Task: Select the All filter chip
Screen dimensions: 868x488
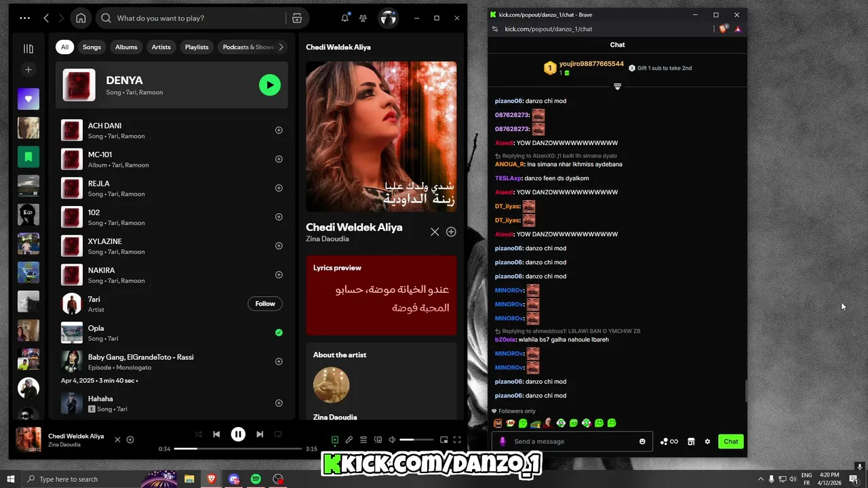Action: 64,47
